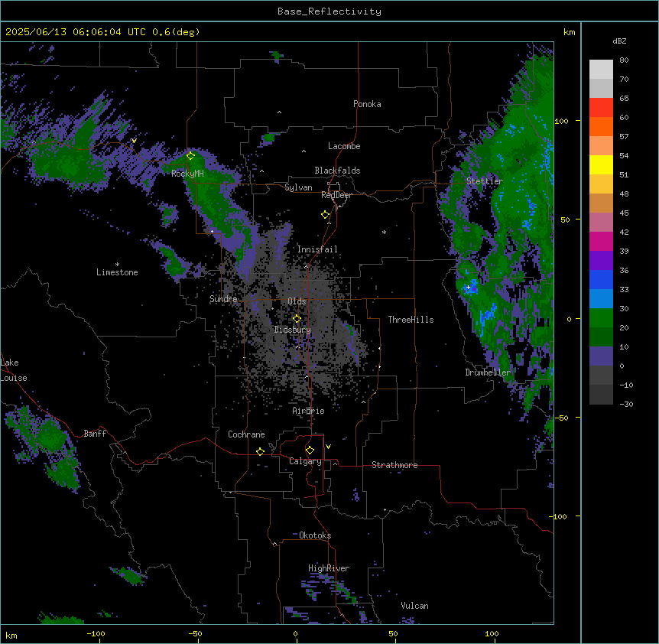
Task: Click the Blackfalds city label
Action: (x=337, y=171)
